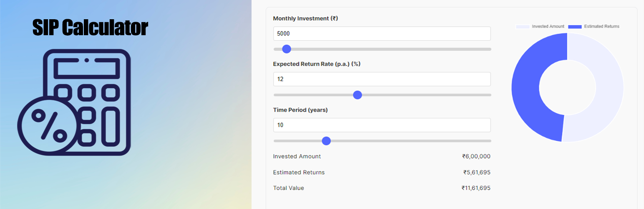Click the ₹11,61,695 total value figure
The height and width of the screenshot is (209, 644).
click(476, 188)
